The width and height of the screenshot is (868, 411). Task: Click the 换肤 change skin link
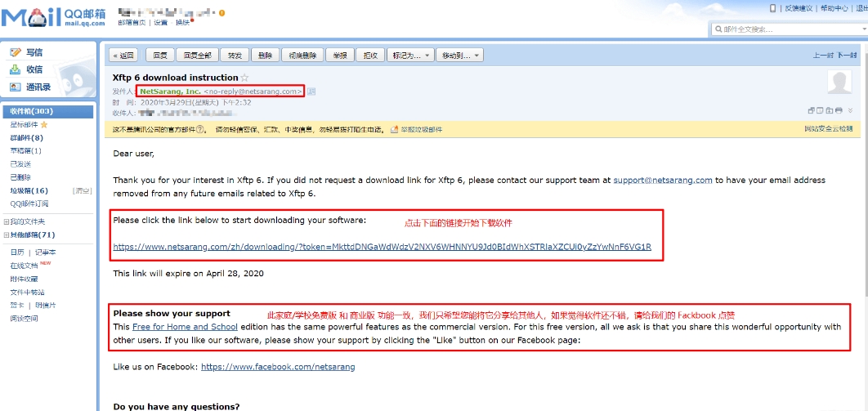point(183,23)
